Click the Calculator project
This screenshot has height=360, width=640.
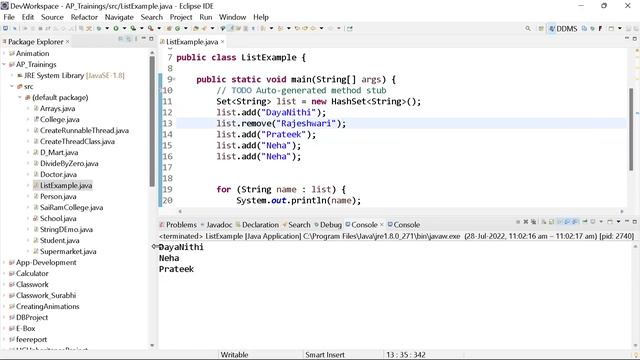[x=32, y=273]
